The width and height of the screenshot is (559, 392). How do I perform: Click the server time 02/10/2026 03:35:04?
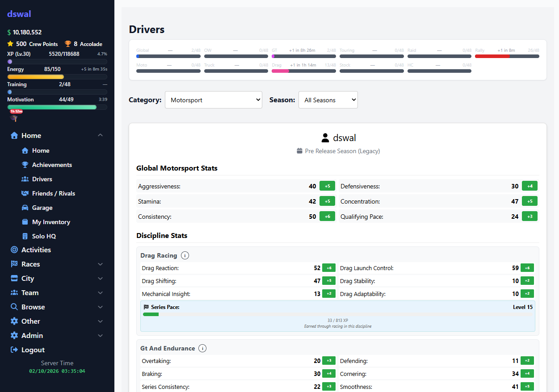[57, 371]
